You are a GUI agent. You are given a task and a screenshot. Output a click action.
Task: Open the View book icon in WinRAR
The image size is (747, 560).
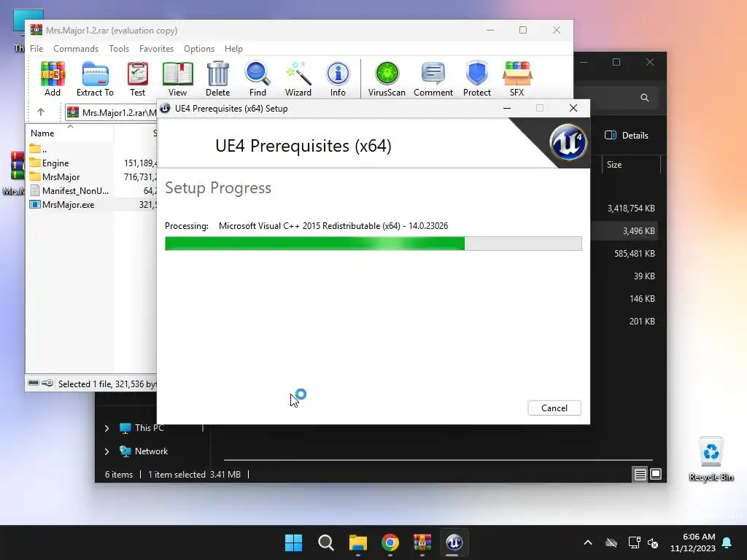(177, 79)
